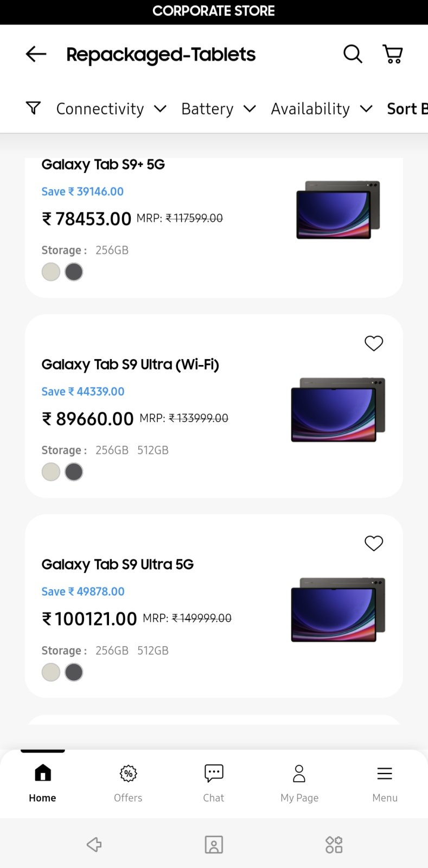Open the Availability filter dropdown
This screenshot has height=868, width=428.
pyautogui.click(x=321, y=108)
